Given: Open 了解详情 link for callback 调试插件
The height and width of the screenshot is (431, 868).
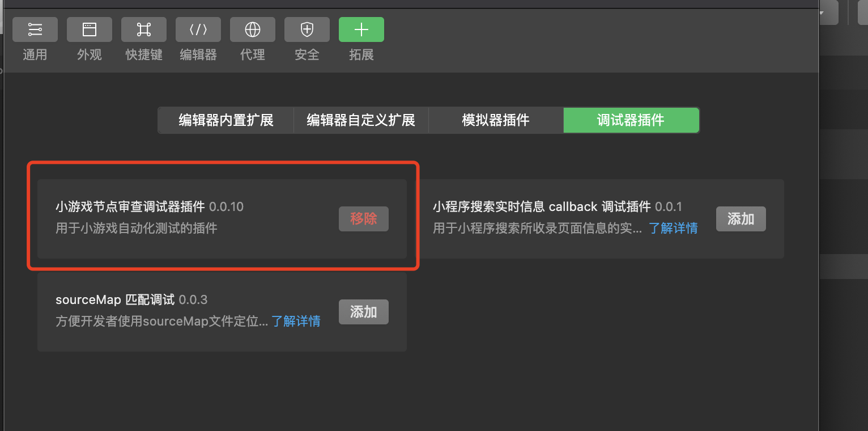Looking at the screenshot, I should coord(673,229).
